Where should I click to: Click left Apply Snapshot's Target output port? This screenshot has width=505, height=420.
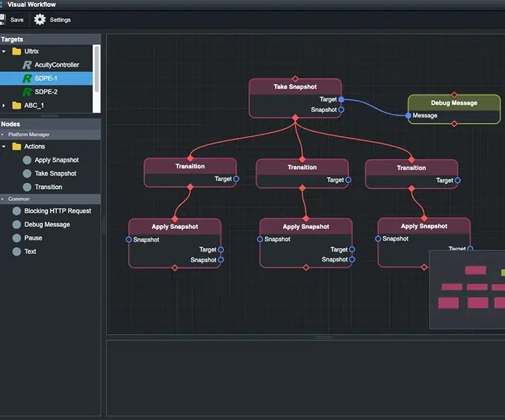coord(221,249)
